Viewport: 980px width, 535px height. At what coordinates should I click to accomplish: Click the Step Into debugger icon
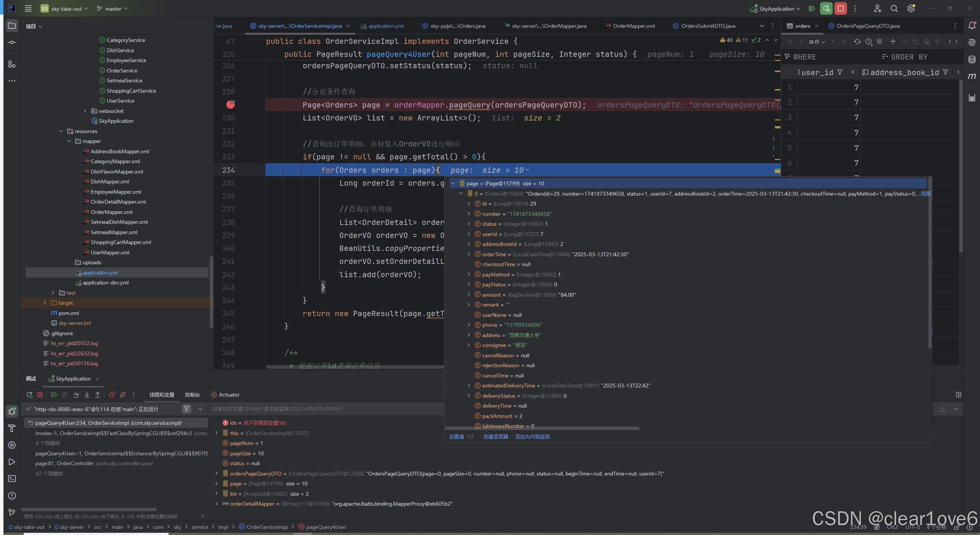click(x=87, y=395)
